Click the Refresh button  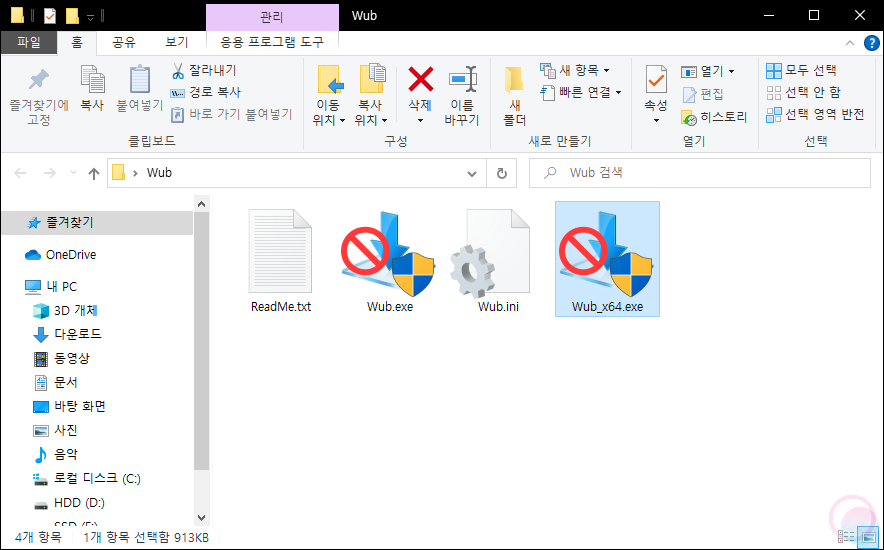502,174
